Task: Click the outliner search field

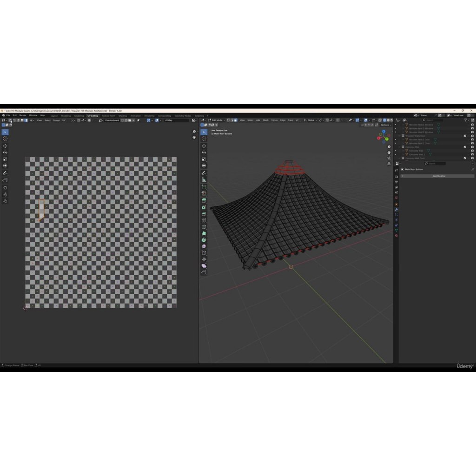Action: tap(433, 120)
